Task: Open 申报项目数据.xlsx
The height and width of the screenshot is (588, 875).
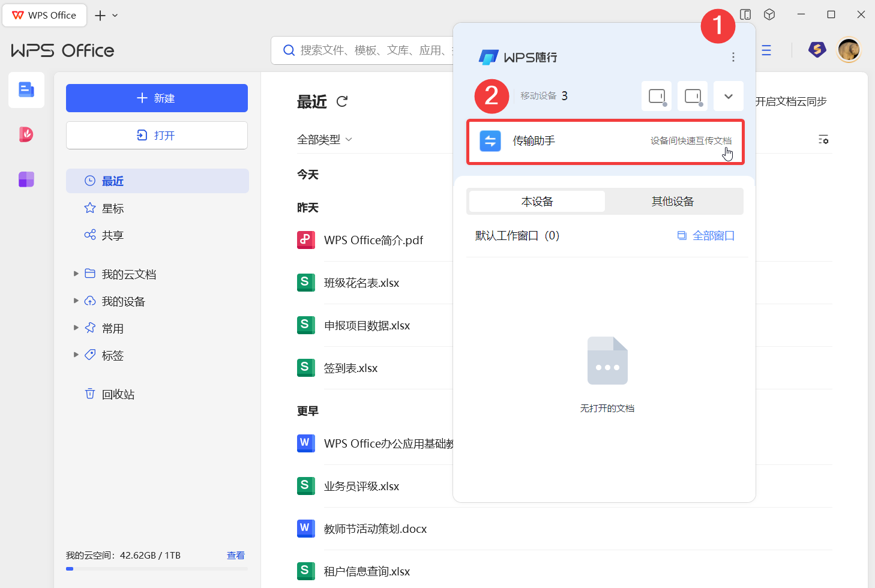Action: coord(367,325)
